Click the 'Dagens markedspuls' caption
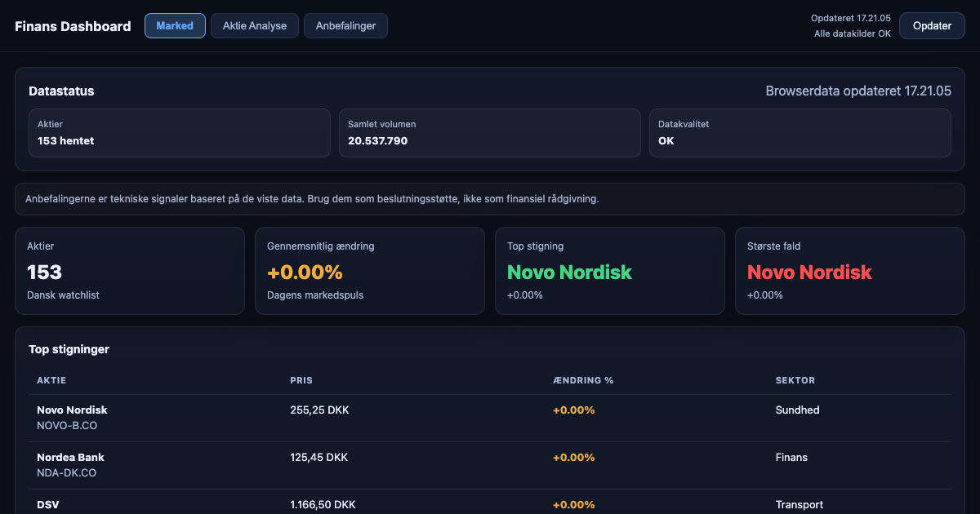 (x=315, y=295)
